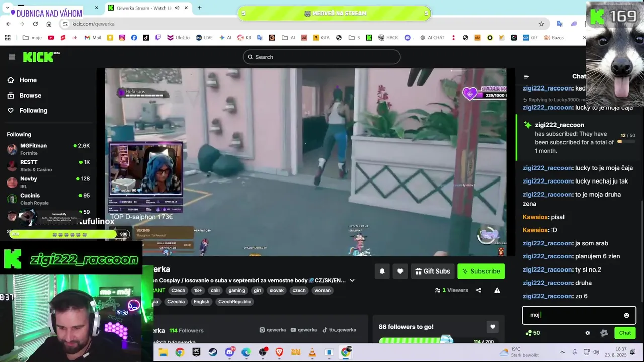Click the woman tag
This screenshot has height=362, width=644.
(x=323, y=290)
